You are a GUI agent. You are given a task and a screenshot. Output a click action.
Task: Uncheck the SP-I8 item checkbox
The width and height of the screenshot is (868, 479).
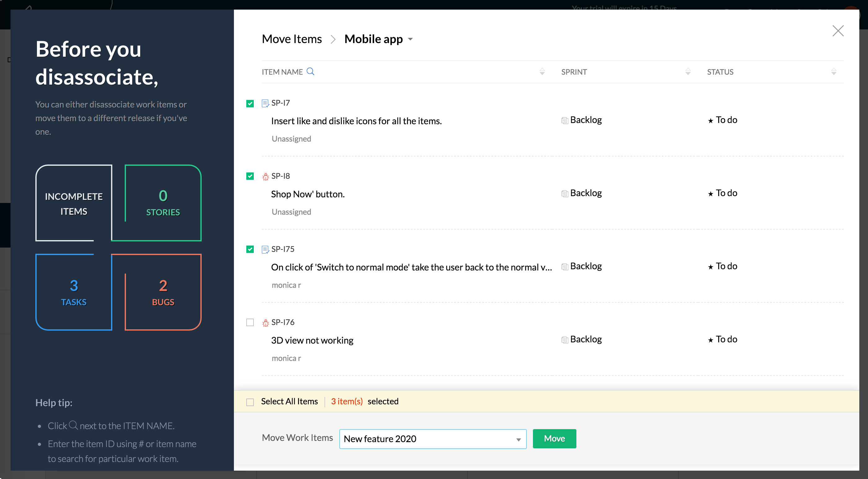pyautogui.click(x=250, y=176)
